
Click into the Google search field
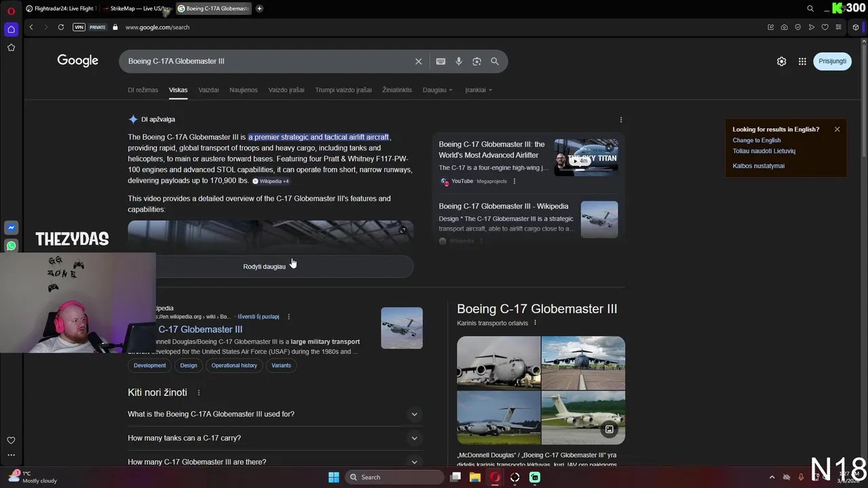[x=268, y=61]
